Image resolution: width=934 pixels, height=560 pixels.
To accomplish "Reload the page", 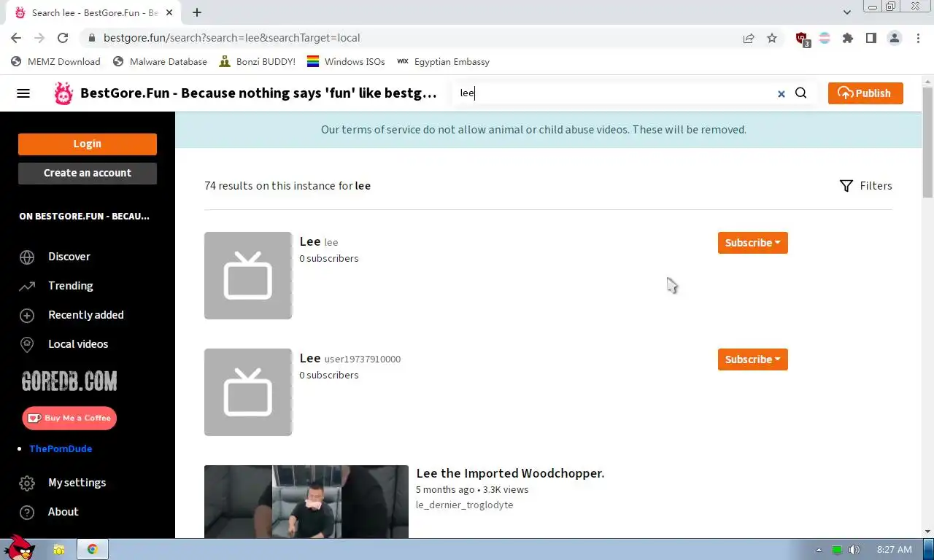I will (63, 38).
